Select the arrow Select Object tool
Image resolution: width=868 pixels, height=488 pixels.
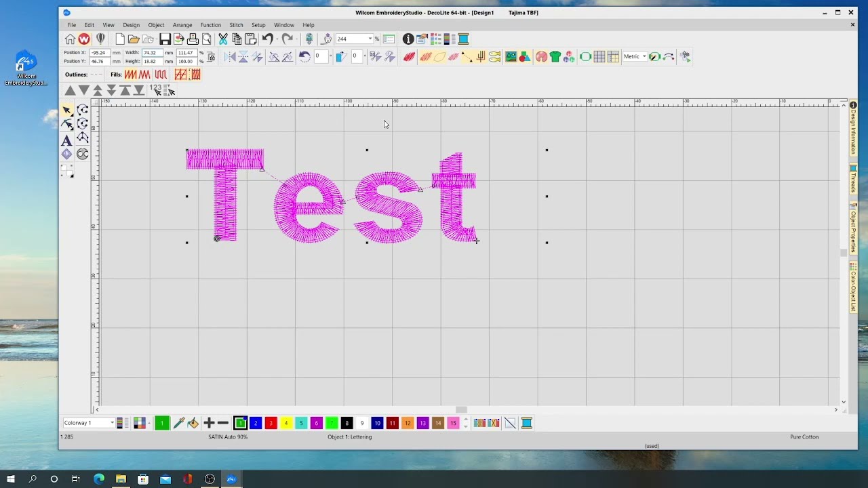66,110
